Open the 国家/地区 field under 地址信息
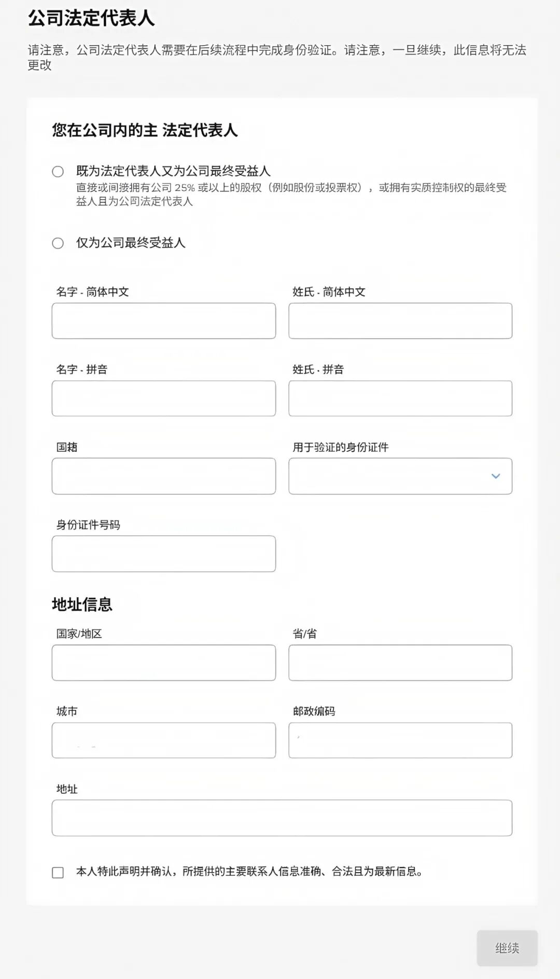Image resolution: width=560 pixels, height=979 pixels. [x=163, y=663]
